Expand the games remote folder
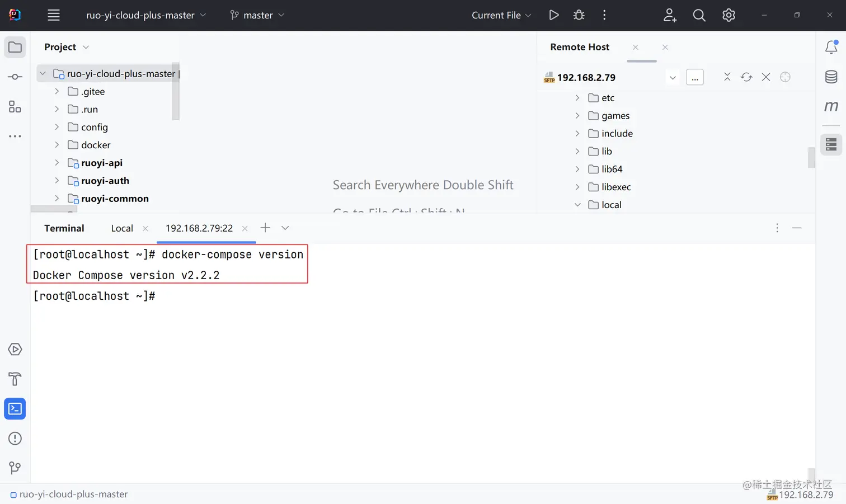846x504 pixels. tap(577, 116)
